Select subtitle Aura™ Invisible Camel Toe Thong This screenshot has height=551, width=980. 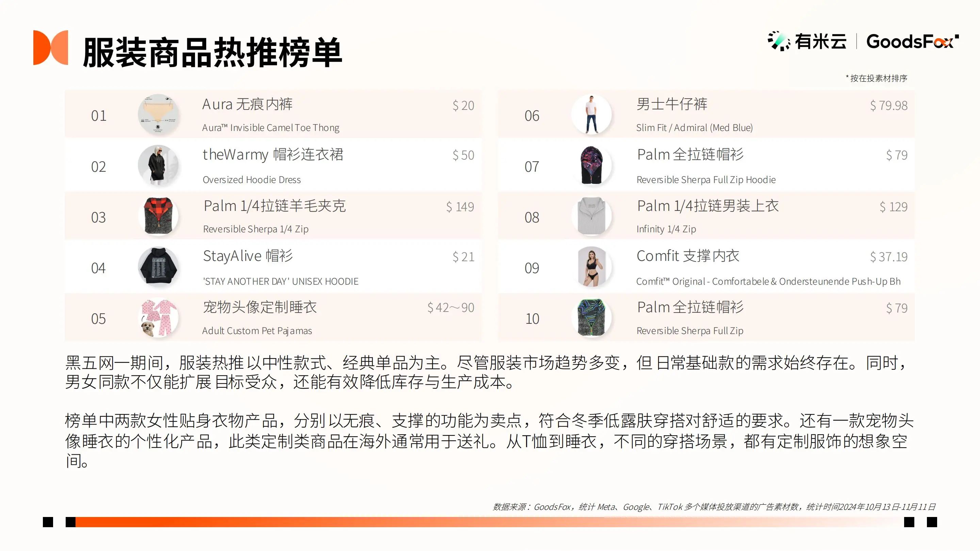271,128
